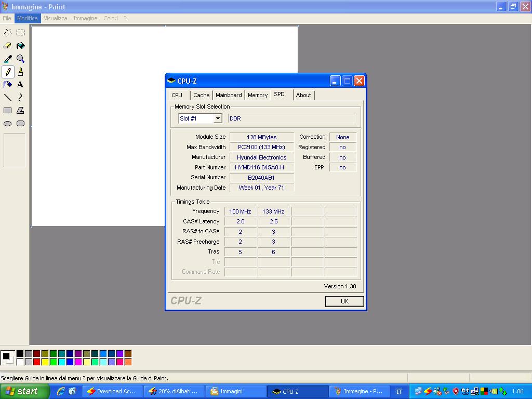Pick the red color swatch in the palette
Image resolution: width=532 pixels, height=399 pixels.
pyautogui.click(x=37, y=362)
